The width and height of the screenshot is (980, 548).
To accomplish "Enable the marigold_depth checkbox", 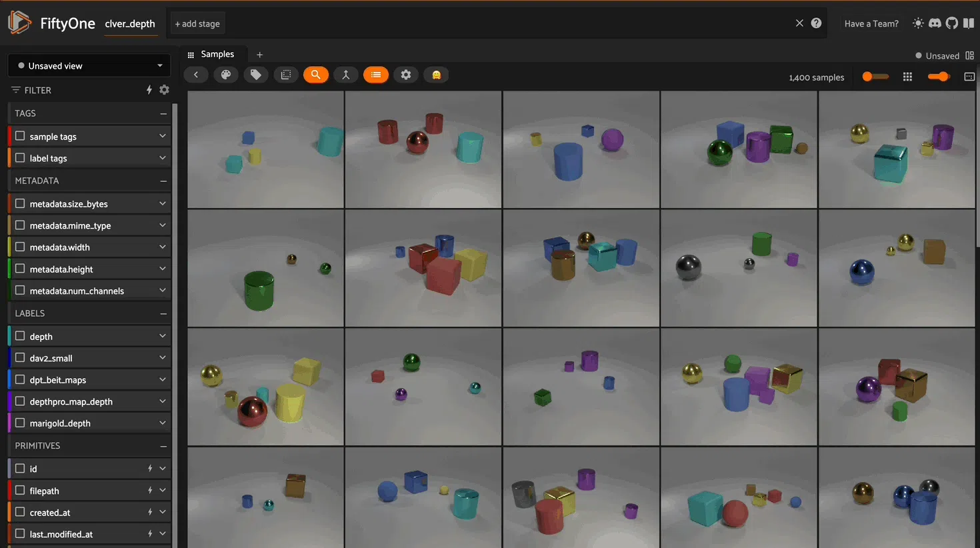I will point(20,423).
